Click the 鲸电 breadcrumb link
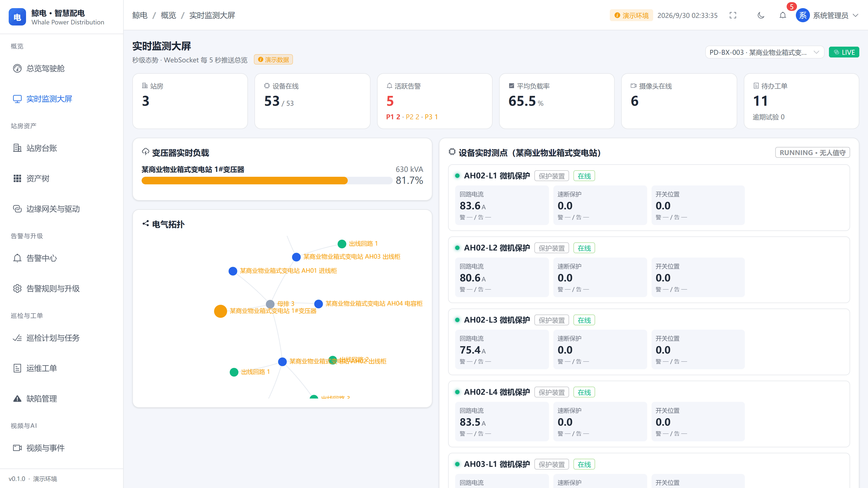868x488 pixels. 140,15
